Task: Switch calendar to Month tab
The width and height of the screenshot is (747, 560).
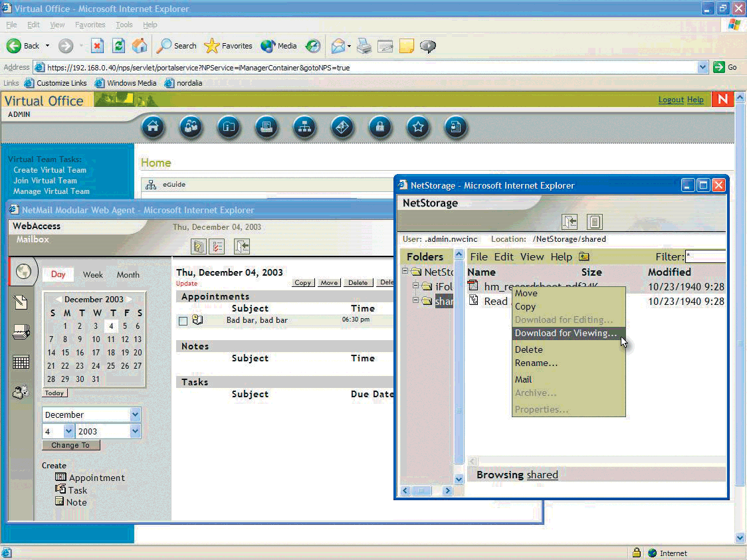Action: coord(128,275)
